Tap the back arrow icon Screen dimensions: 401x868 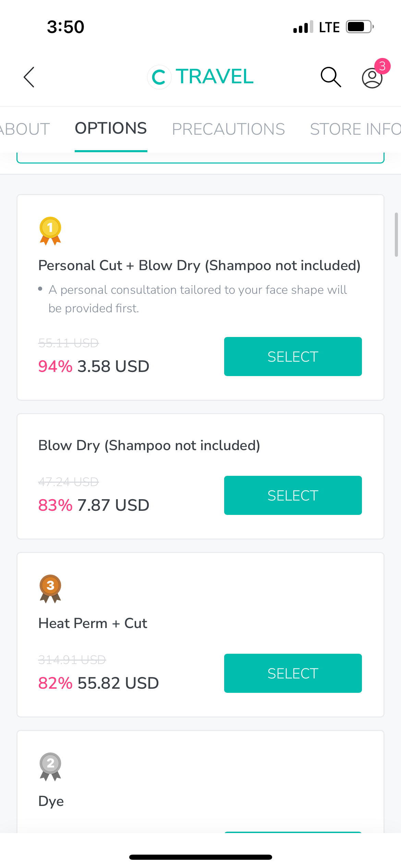(29, 77)
